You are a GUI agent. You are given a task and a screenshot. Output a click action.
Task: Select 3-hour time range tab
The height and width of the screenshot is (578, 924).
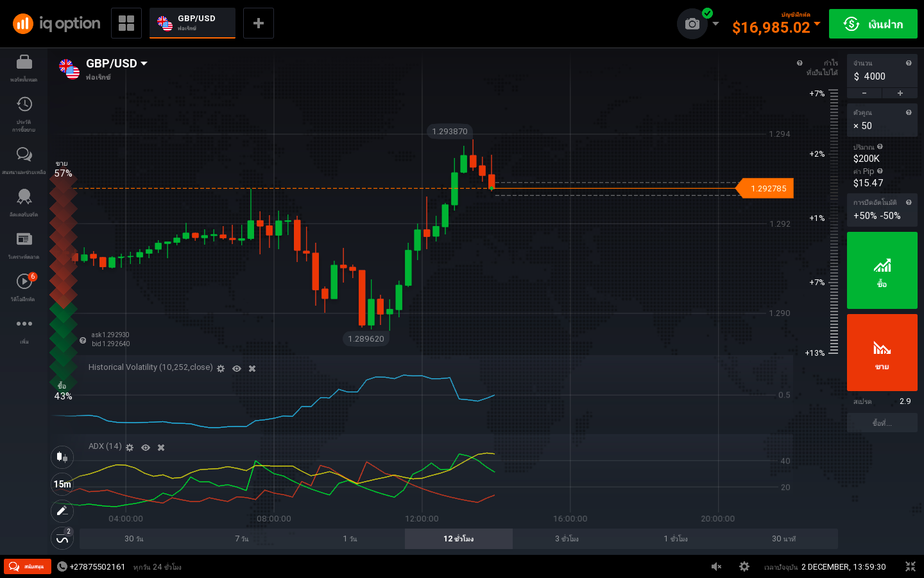(x=567, y=539)
